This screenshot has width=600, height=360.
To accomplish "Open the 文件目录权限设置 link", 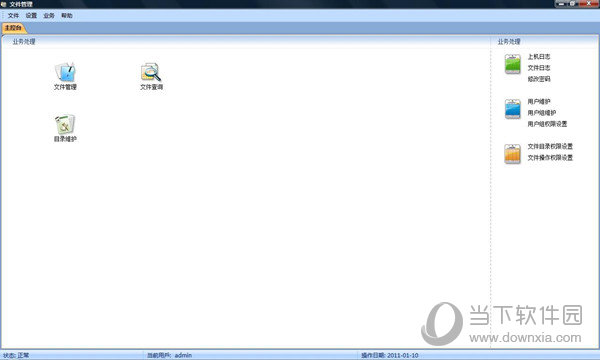I will [550, 146].
